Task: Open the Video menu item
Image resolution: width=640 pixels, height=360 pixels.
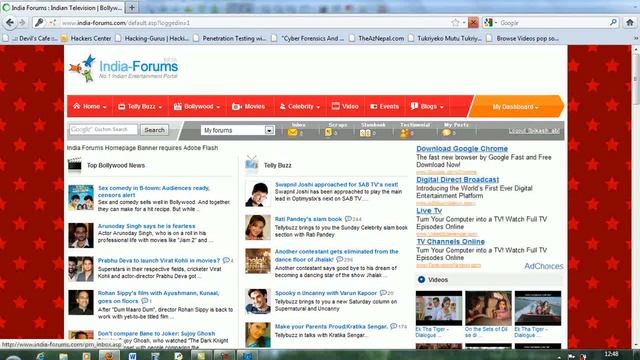Action: [345, 107]
